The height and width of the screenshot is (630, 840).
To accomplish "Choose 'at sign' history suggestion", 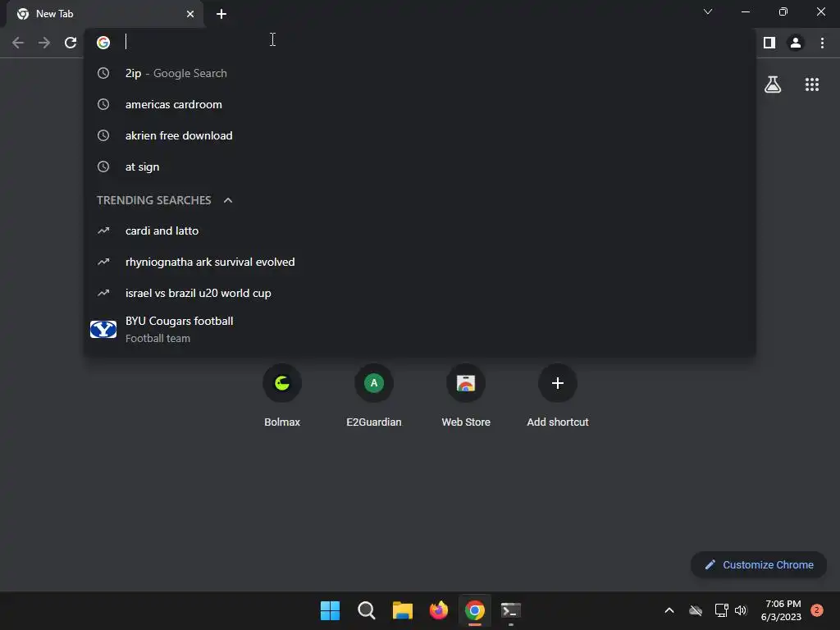I will click(420, 167).
